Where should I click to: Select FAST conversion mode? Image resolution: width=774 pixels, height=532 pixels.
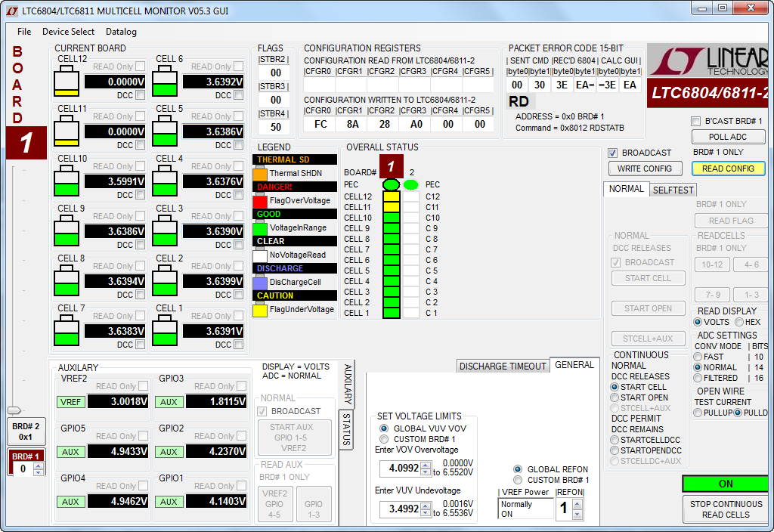pos(698,357)
